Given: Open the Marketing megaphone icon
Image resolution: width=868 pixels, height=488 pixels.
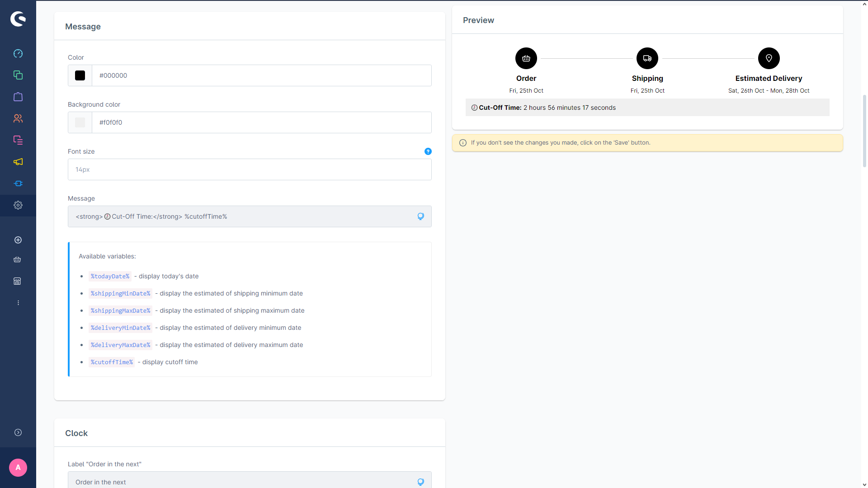Looking at the screenshot, I should [18, 162].
